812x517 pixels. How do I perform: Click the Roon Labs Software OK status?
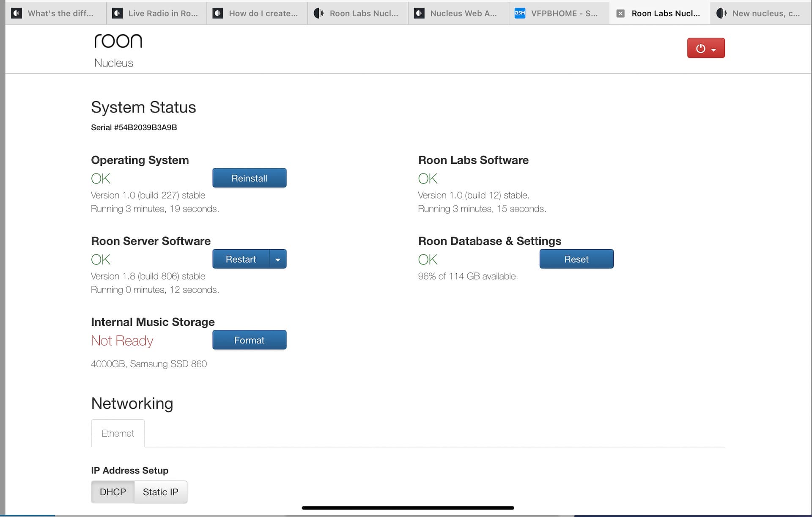coord(428,179)
